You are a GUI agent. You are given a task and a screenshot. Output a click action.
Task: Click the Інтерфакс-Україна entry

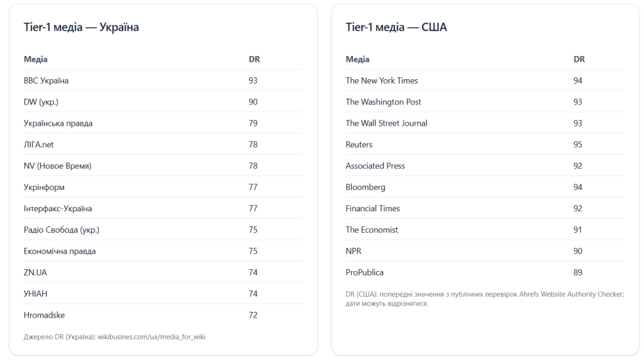(58, 209)
